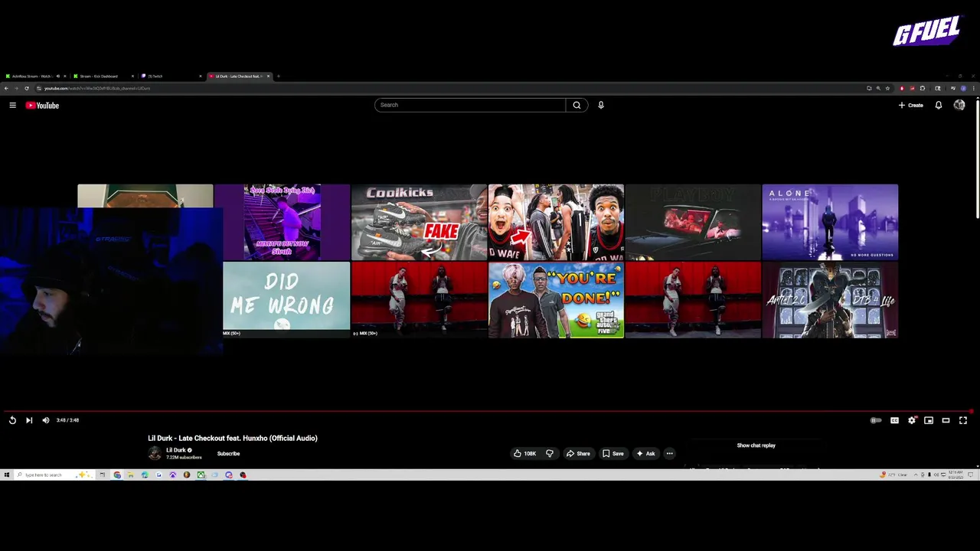
Task: Open Task View on the taskbar
Action: click(x=102, y=475)
